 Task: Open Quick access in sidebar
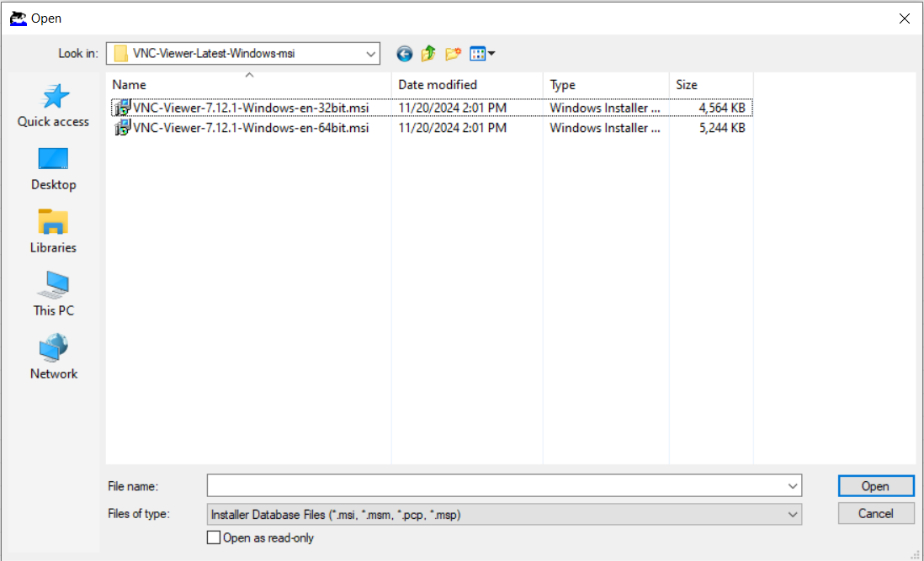coord(53,106)
